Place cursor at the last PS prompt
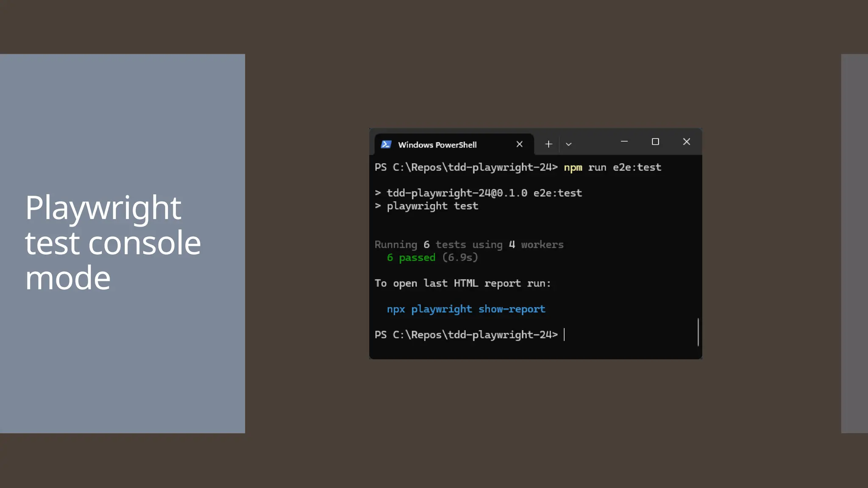 coord(565,335)
